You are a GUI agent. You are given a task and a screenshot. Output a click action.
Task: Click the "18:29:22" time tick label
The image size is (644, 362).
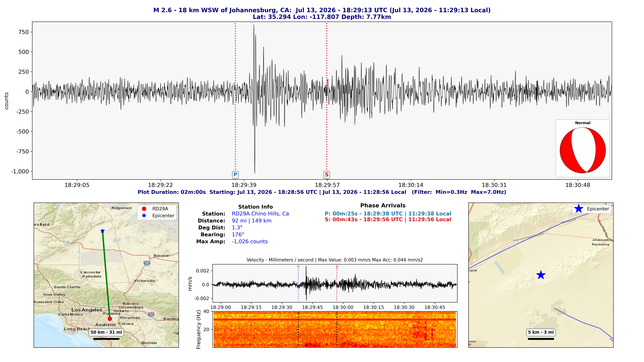(x=161, y=185)
